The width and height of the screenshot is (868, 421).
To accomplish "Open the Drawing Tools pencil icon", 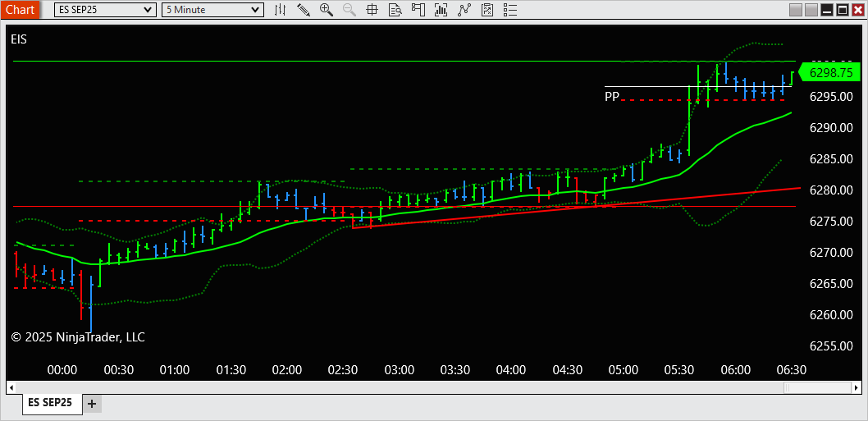I will tap(304, 9).
